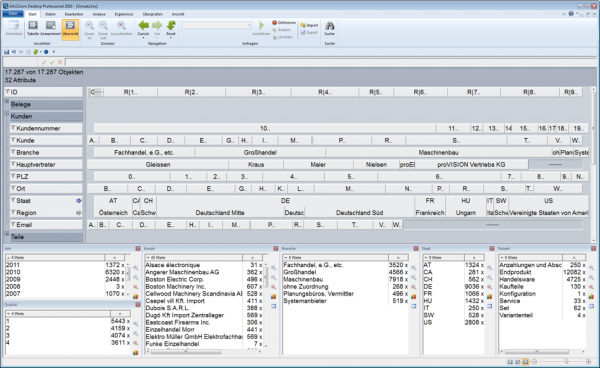Switch to the Bearbeiten ribbon tab
The image size is (600, 368).
(x=74, y=14)
